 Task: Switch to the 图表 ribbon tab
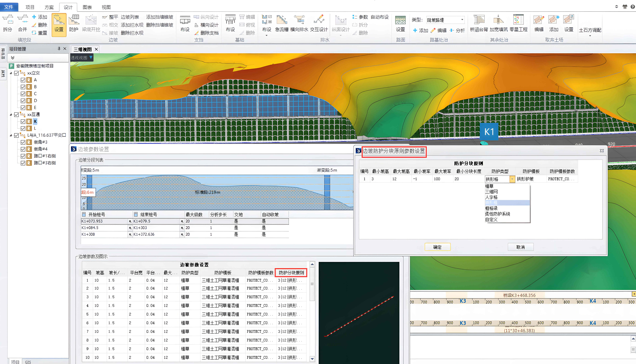point(87,7)
